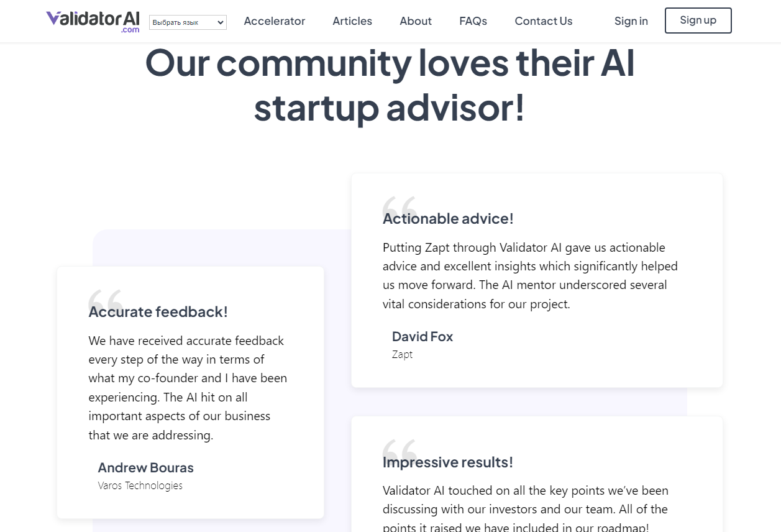Click the Sign up button
The width and height of the screenshot is (781, 532).
[698, 21]
